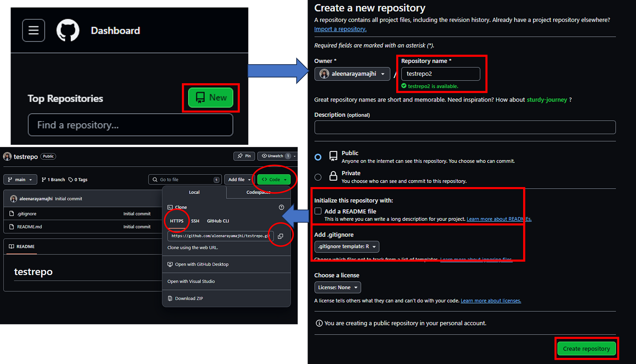Select the HTTPS clone tab
Image resolution: width=636 pixels, height=364 pixels.
(177, 221)
